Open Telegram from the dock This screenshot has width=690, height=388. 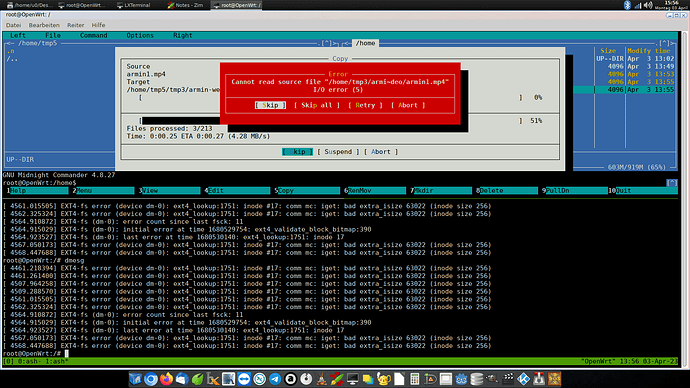275,379
